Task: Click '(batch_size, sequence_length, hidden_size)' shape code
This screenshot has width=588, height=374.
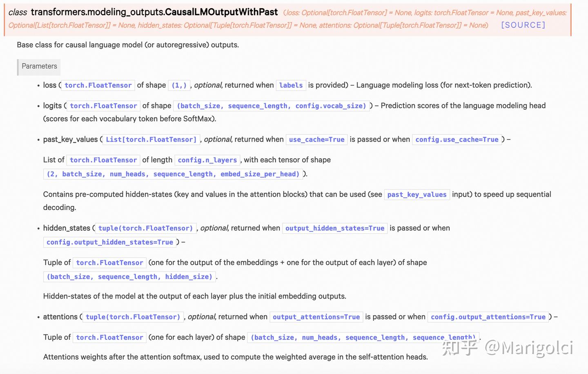Action: (x=129, y=277)
